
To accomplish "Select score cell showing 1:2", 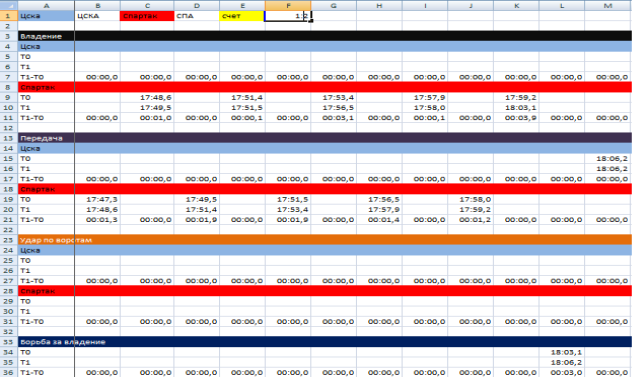I will 288,16.
